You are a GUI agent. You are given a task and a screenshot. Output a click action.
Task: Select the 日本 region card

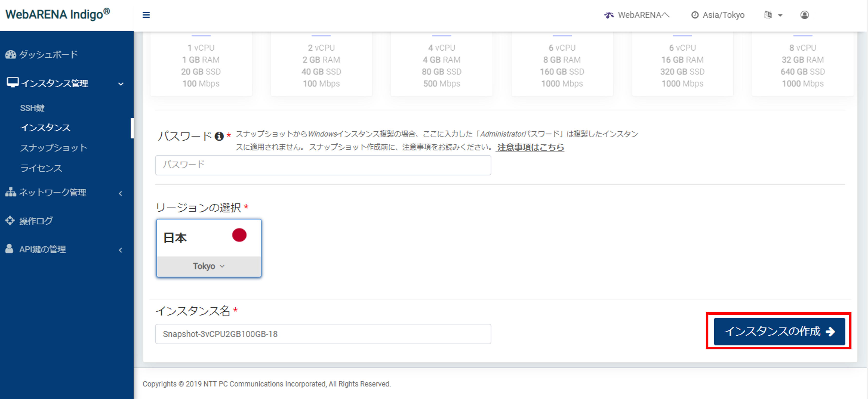coord(209,237)
